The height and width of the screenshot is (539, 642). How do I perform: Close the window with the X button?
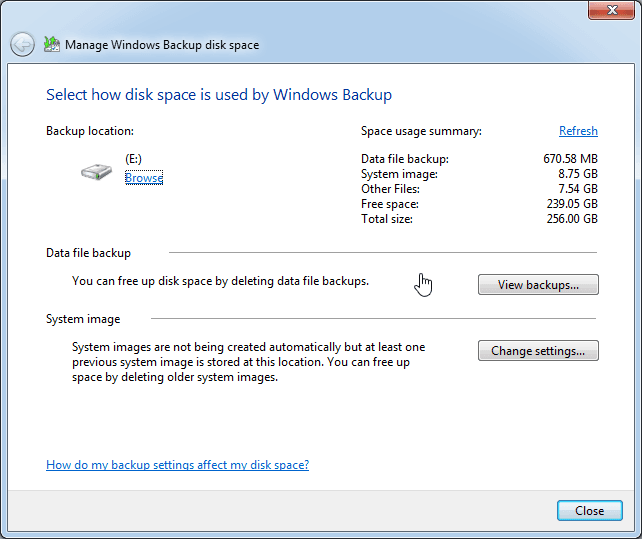pos(612,10)
